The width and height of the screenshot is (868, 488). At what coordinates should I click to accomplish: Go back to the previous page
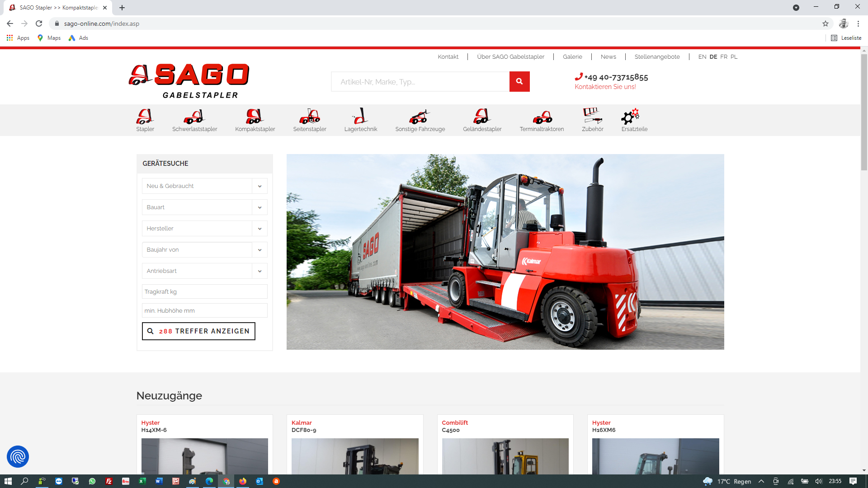[10, 23]
